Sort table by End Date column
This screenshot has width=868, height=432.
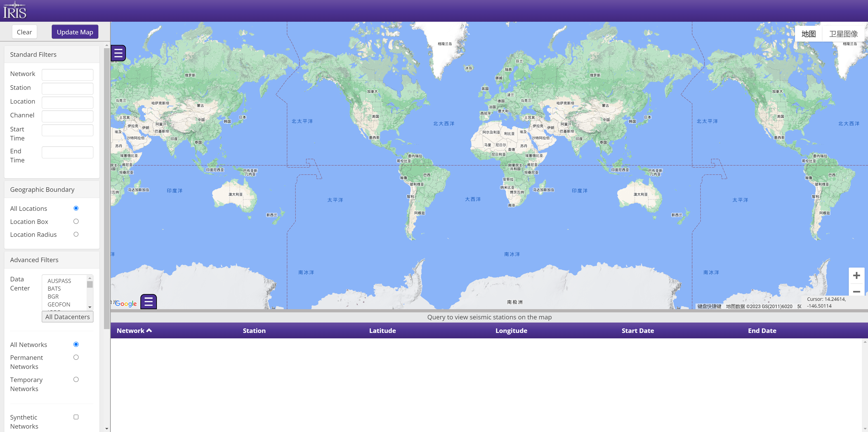point(762,330)
